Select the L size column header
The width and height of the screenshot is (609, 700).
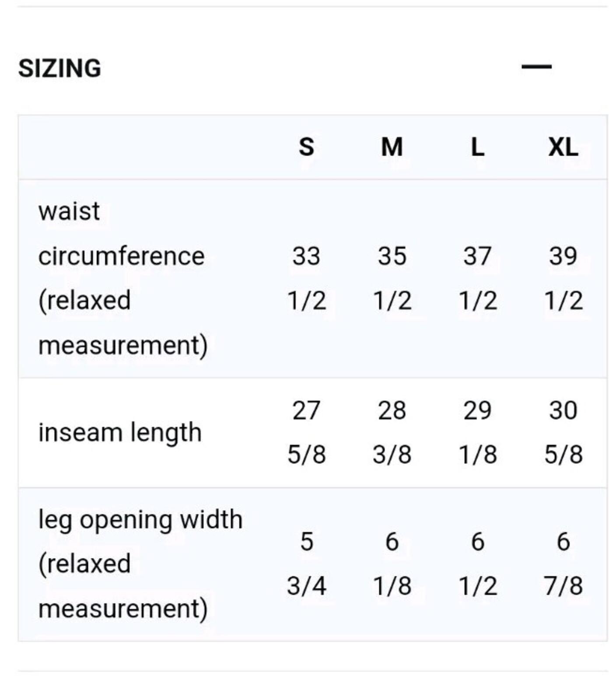coord(477,147)
